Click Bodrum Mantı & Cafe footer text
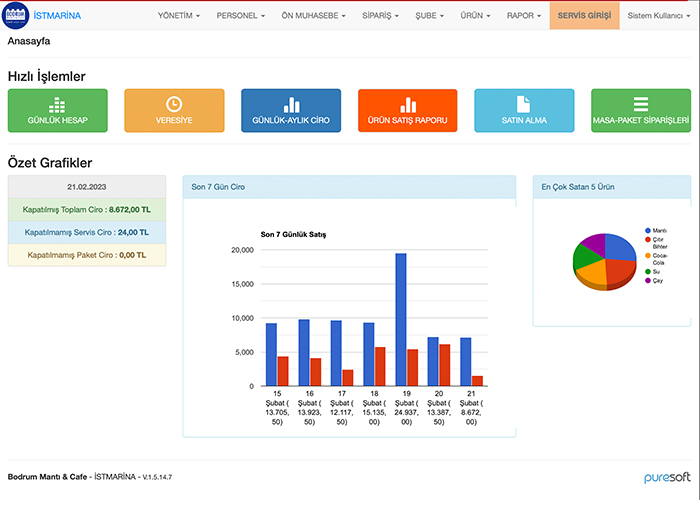Image resolution: width=700 pixels, height=526 pixels. tap(47, 477)
